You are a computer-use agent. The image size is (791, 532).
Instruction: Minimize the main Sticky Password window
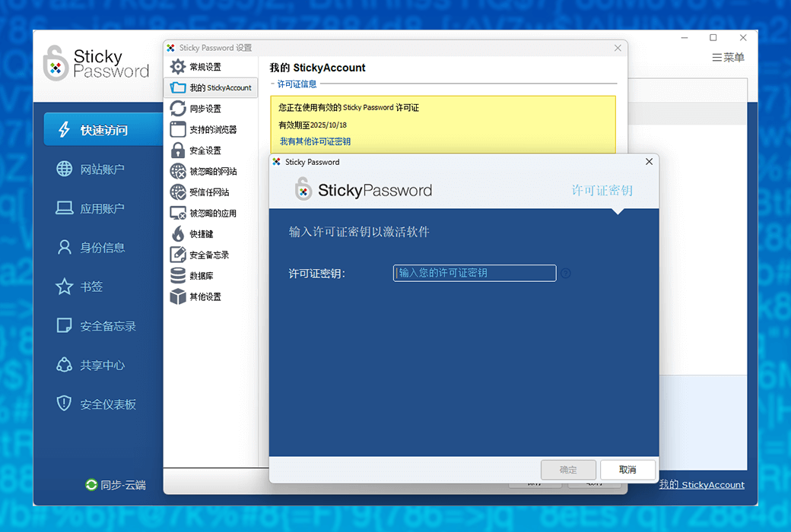click(x=685, y=38)
